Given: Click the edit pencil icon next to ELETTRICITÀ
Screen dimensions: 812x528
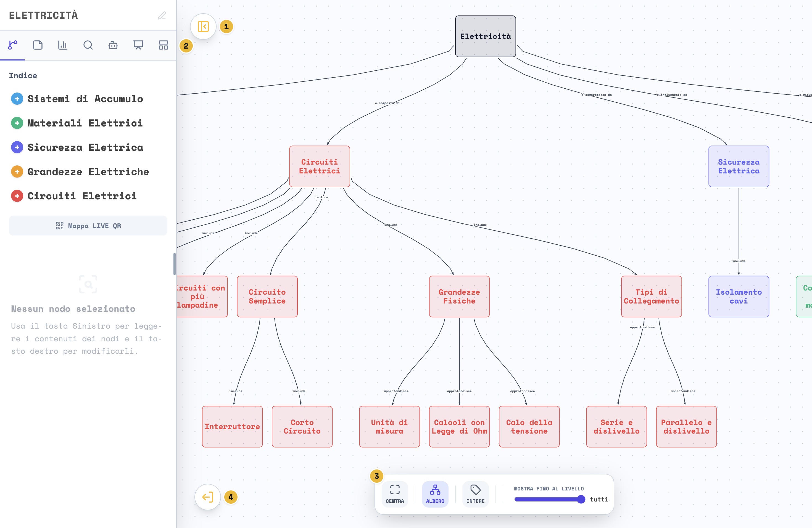Looking at the screenshot, I should tap(162, 15).
